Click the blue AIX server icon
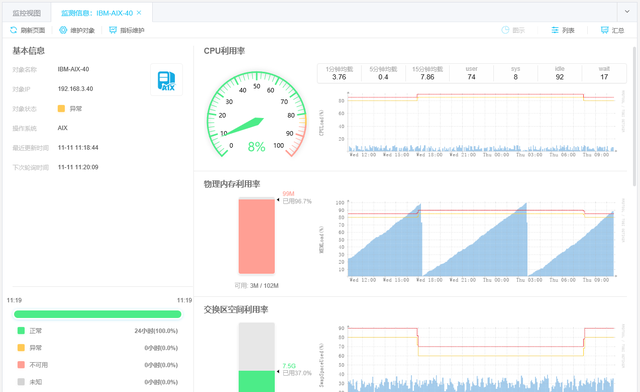 167,80
